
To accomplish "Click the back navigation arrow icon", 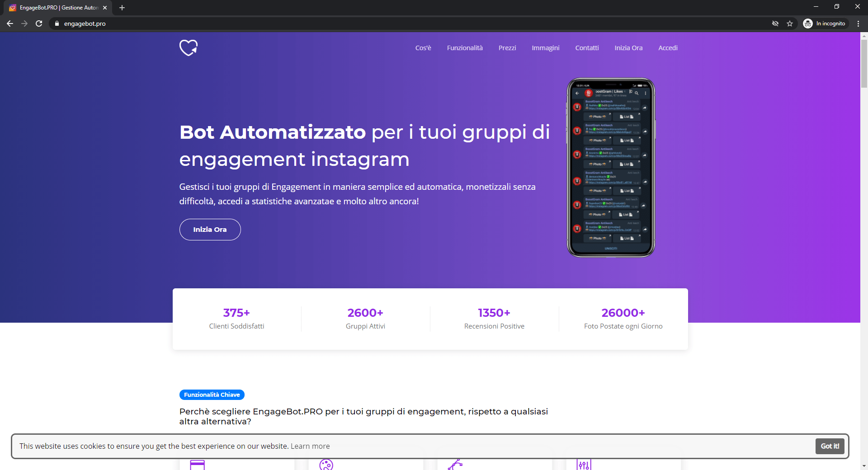I will pos(9,23).
